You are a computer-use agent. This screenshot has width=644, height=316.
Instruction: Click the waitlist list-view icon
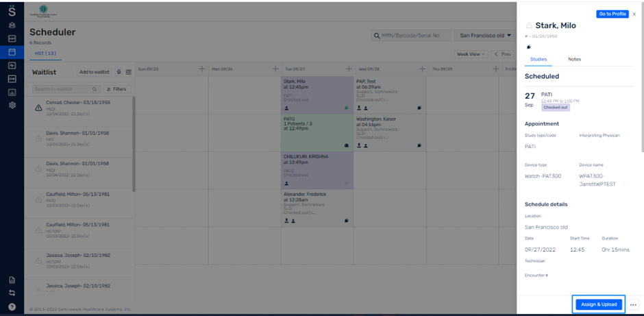tap(129, 72)
